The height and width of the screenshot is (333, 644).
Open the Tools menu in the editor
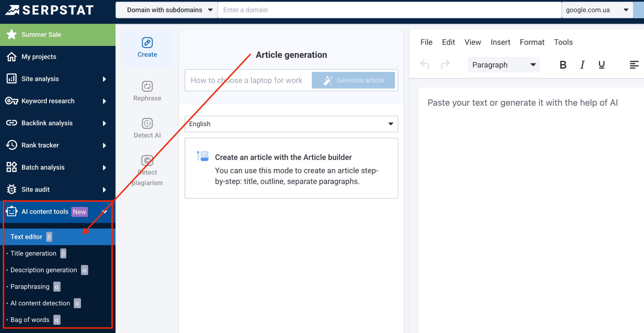(563, 42)
